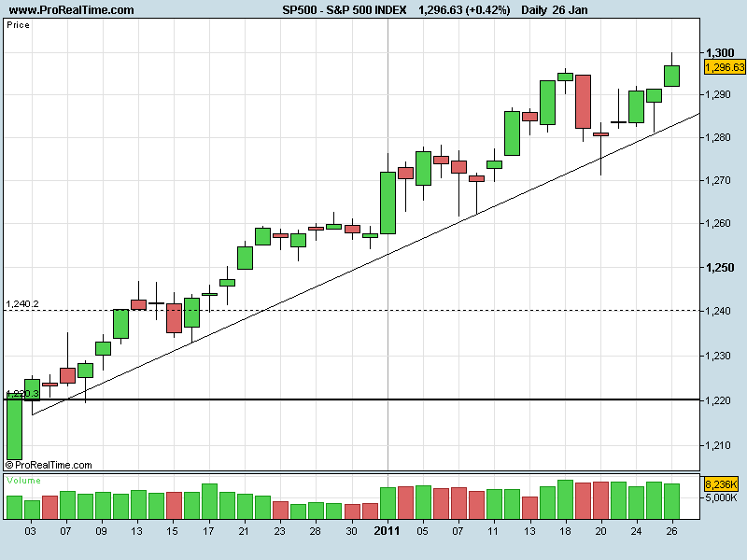The height and width of the screenshot is (560, 747).
Task: Click the 11 date label on time axis
Action: pyautogui.click(x=493, y=531)
